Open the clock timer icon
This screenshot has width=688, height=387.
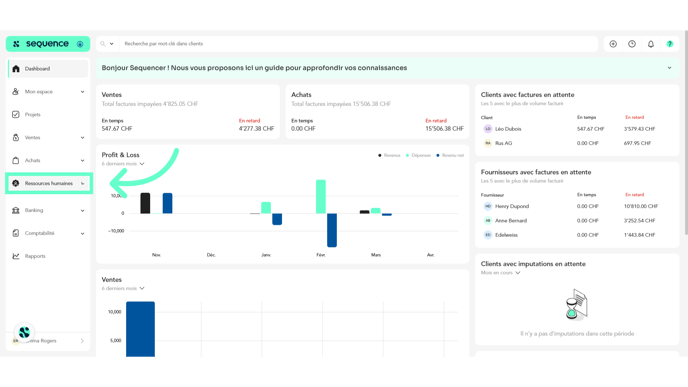[632, 44]
